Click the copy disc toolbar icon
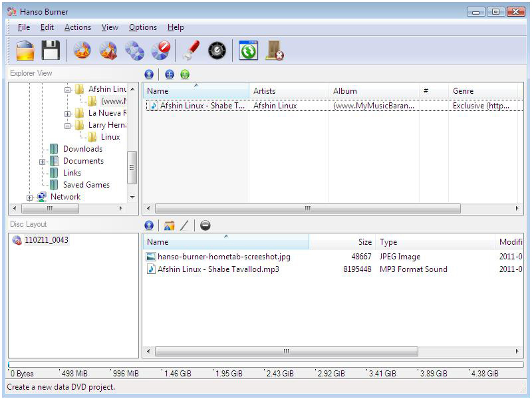 coord(134,51)
